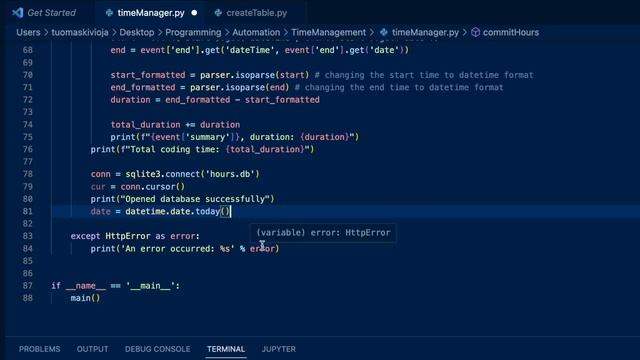Select Automation in the breadcrumb path
Screen dimensions: 640x360
256,32
